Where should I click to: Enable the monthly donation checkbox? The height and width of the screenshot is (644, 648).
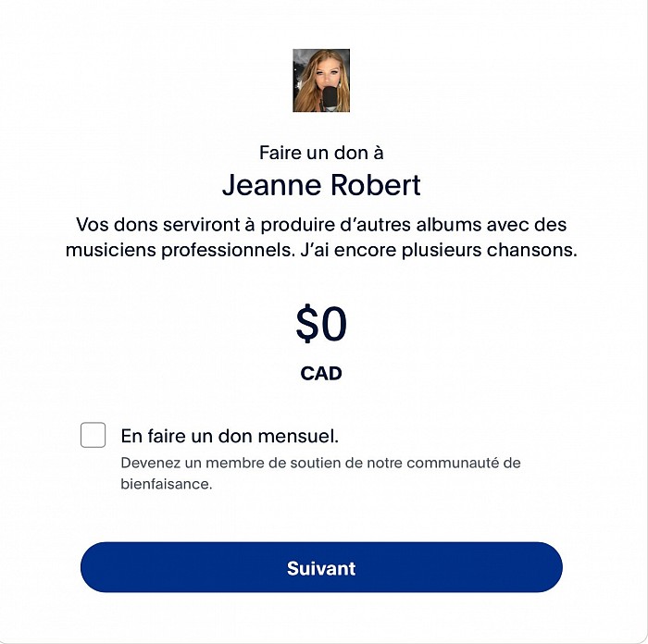[x=93, y=435]
